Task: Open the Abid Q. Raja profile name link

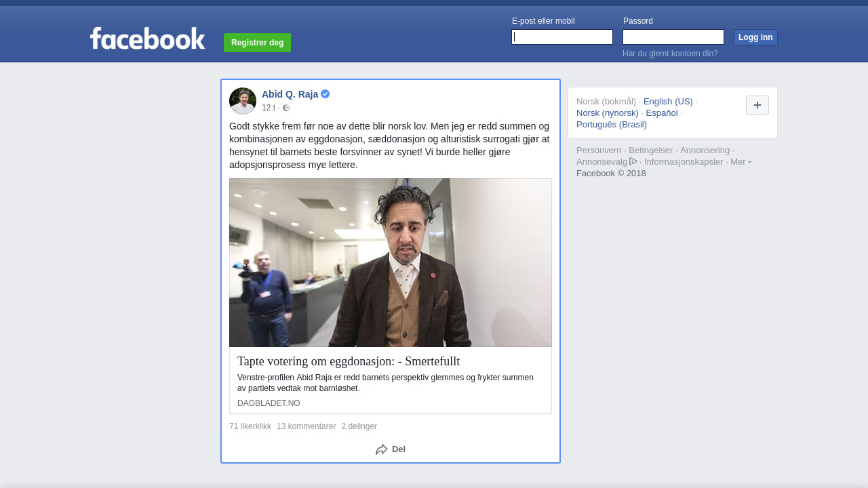Action: click(290, 94)
